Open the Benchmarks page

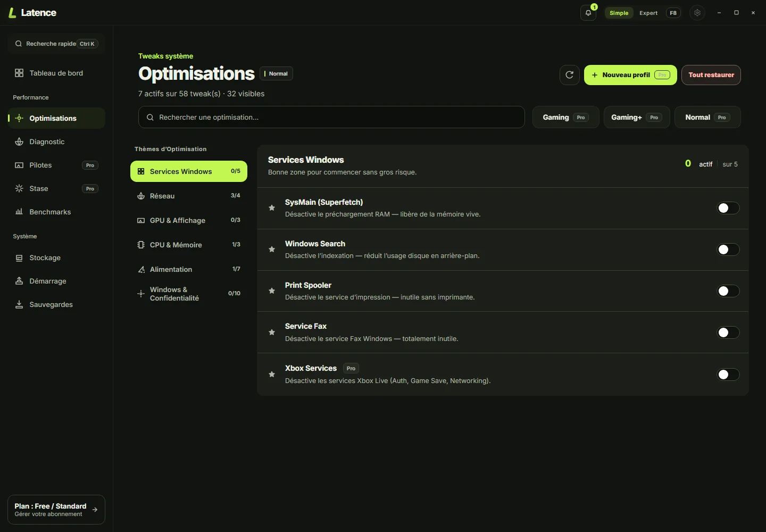click(x=56, y=212)
